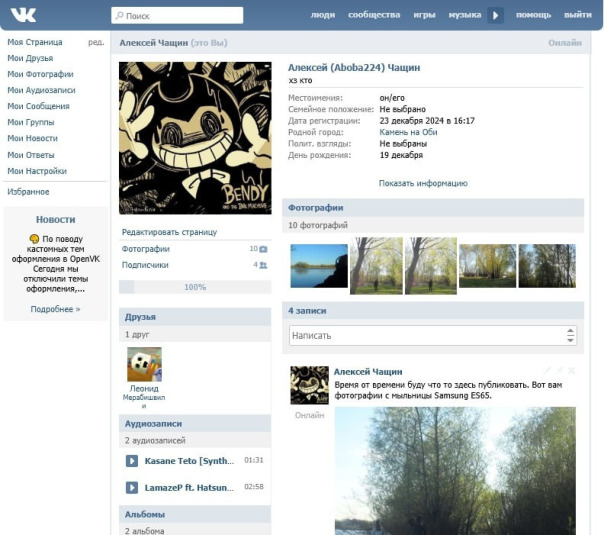Click the Подробнее » news link

point(55,309)
